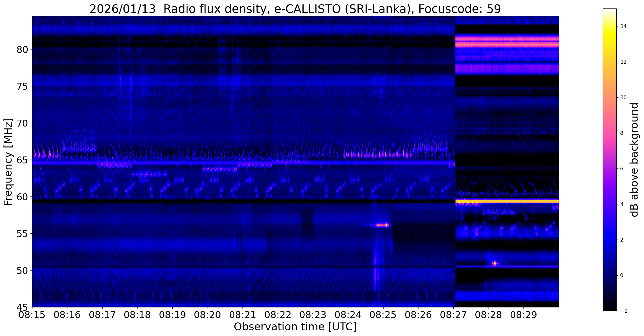Image resolution: width=644 pixels, height=336 pixels.
Task: Click the 08:24 time tick label
Action: click(348, 315)
